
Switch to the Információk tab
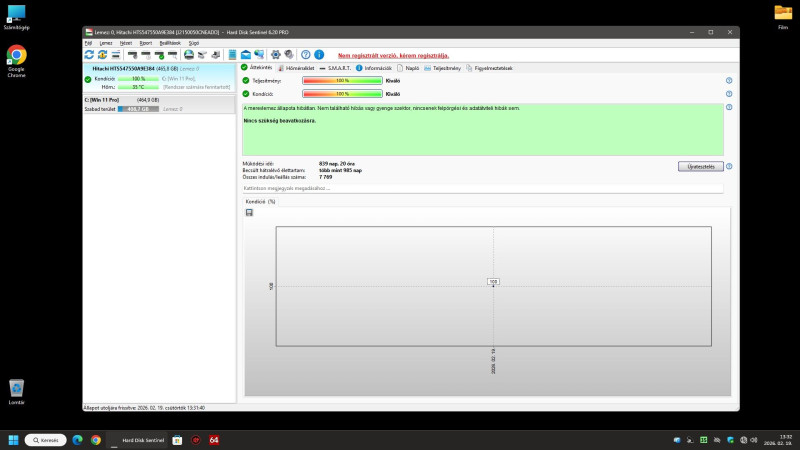(373, 68)
